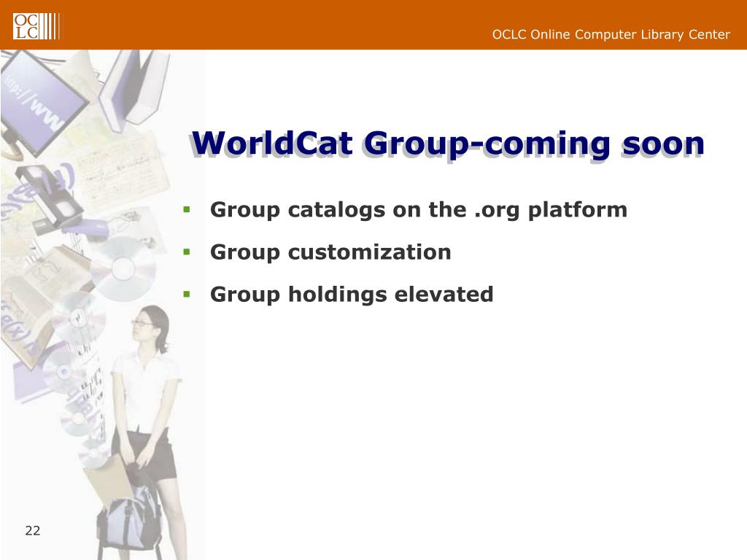Viewport: 747px width, 560px height.
Task: Select the OCLC Online Computer Library Center text
Action: click(611, 35)
